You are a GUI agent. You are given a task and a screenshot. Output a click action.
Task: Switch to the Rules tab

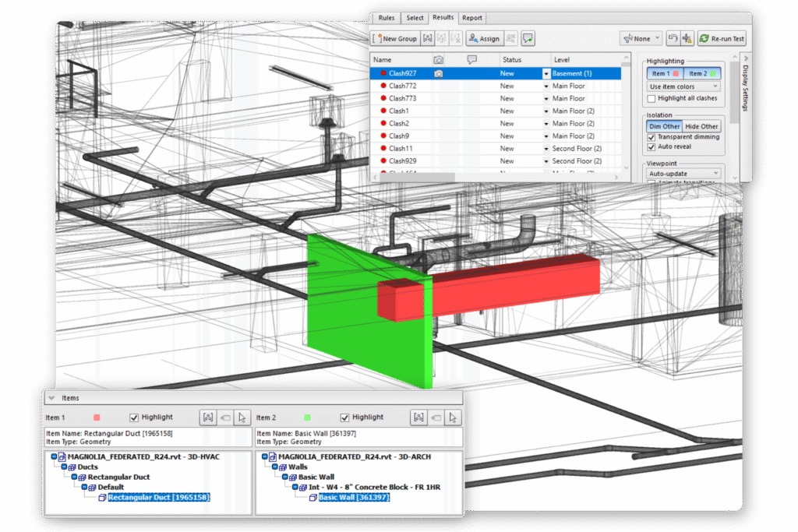click(x=387, y=18)
